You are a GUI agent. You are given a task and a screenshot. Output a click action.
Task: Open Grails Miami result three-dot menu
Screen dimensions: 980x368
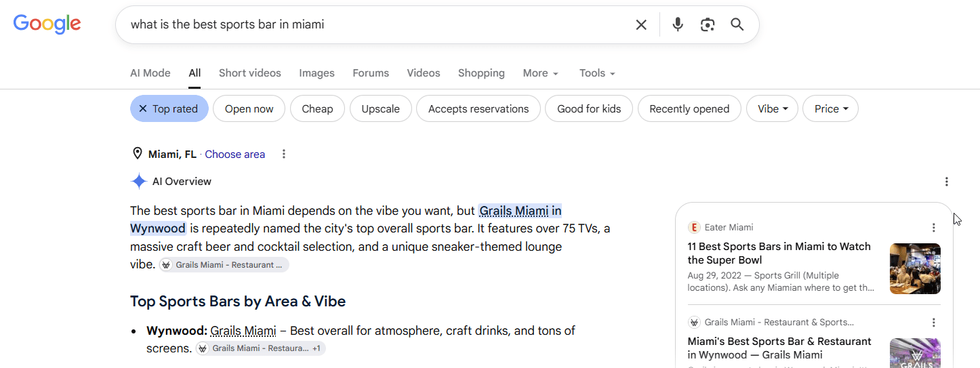pos(933,323)
